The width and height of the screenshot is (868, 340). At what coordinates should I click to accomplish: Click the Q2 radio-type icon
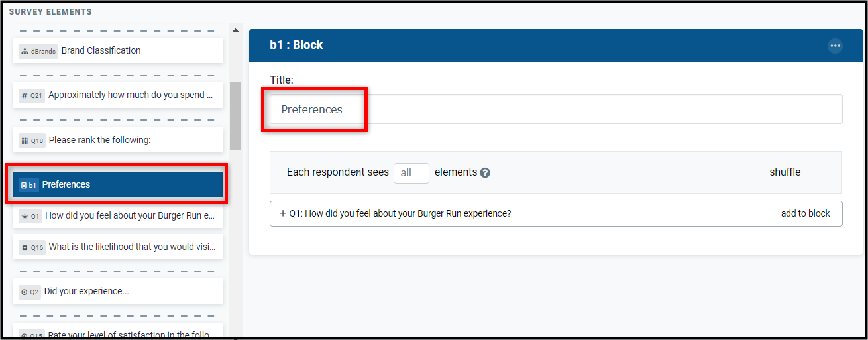pyautogui.click(x=25, y=292)
